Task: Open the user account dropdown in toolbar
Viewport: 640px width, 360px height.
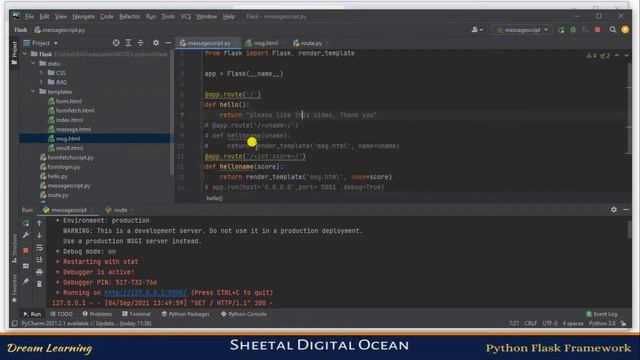Action: 477,30
